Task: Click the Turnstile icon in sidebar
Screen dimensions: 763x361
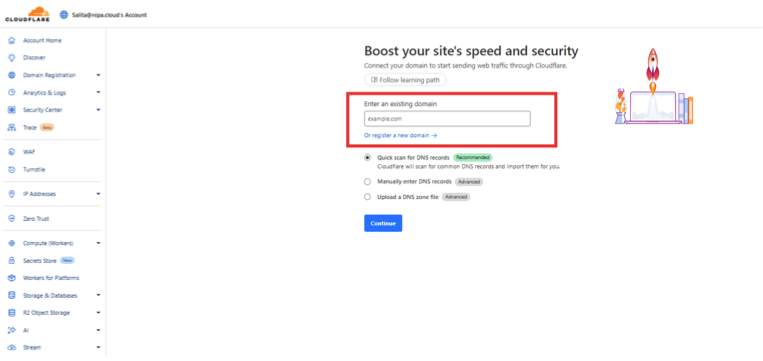Action: pyautogui.click(x=12, y=169)
